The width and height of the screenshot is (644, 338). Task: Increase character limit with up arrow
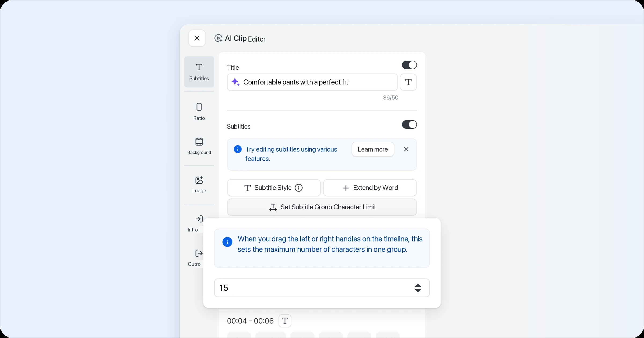(x=418, y=285)
